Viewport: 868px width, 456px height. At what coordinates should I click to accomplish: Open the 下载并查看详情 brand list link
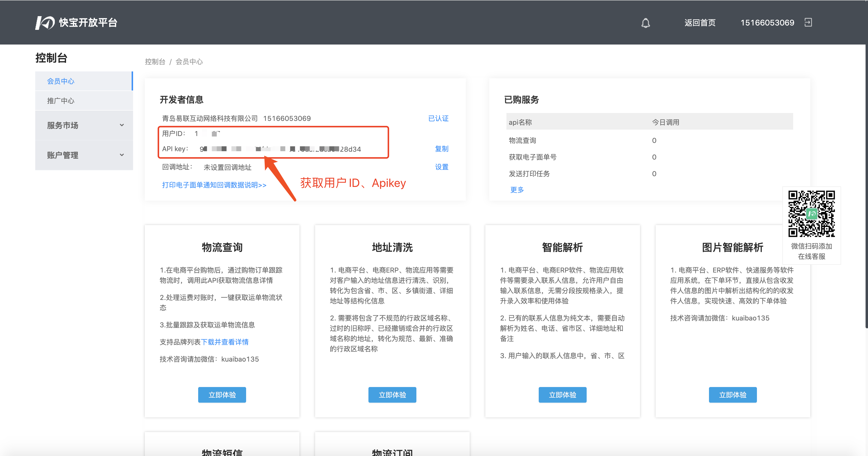pyautogui.click(x=225, y=342)
